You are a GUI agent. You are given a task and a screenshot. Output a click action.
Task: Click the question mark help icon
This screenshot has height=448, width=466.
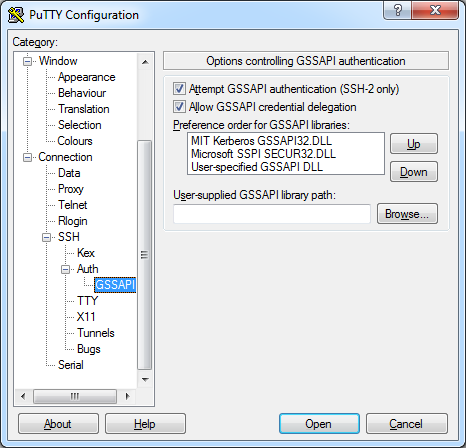point(398,10)
